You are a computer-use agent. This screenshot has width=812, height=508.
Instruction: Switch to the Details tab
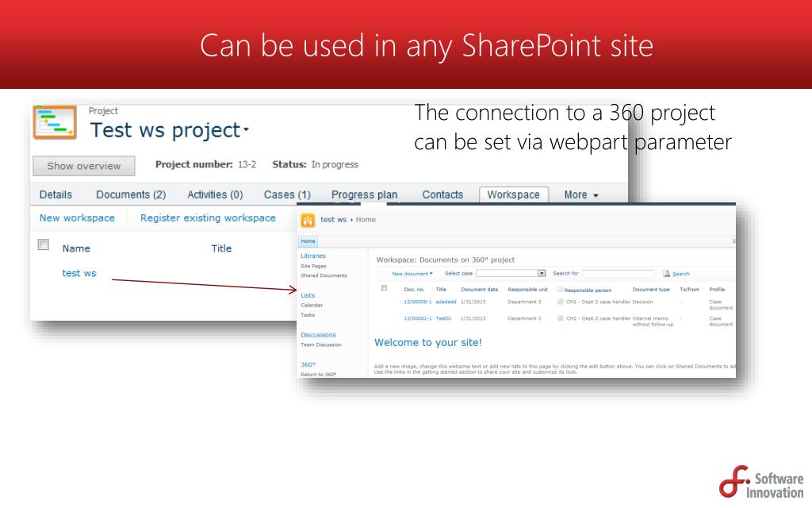click(56, 195)
